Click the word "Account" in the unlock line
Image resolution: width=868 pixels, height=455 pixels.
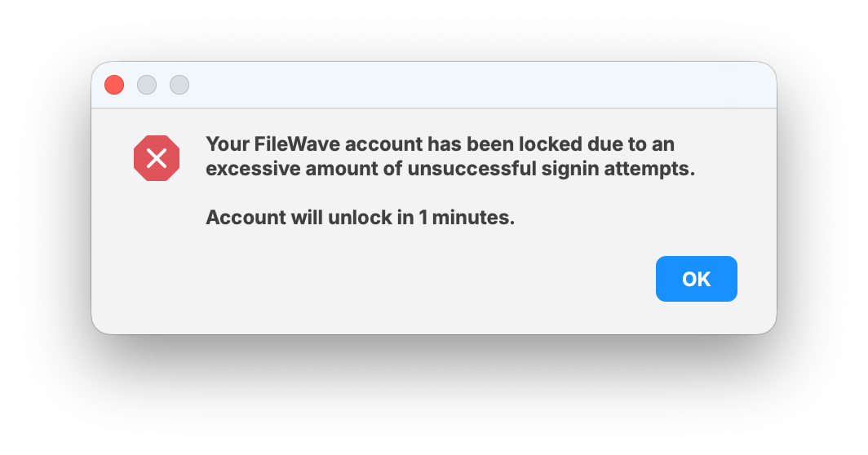(241, 218)
